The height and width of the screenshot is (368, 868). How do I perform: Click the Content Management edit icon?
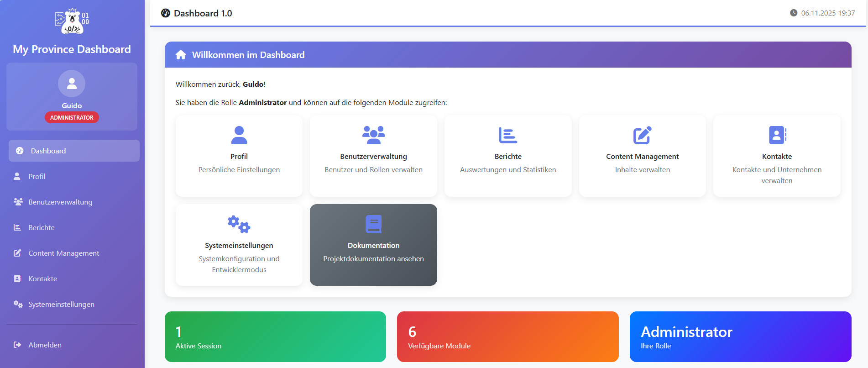(x=642, y=135)
